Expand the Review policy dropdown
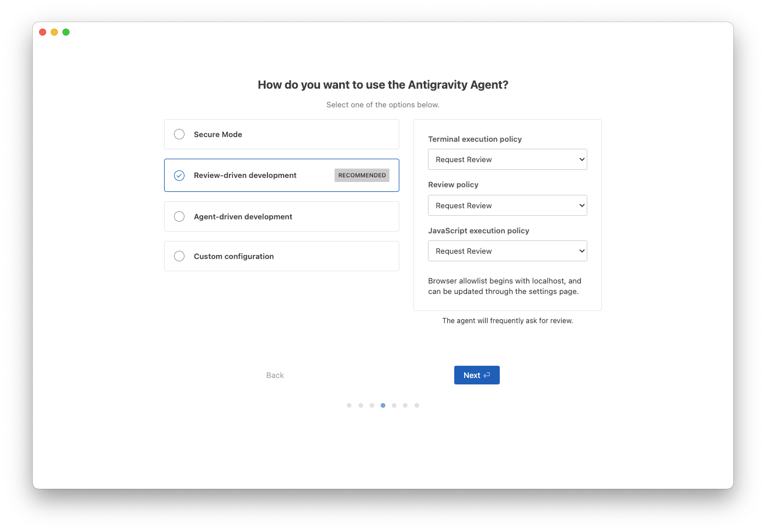Image resolution: width=766 pixels, height=532 pixels. point(507,205)
